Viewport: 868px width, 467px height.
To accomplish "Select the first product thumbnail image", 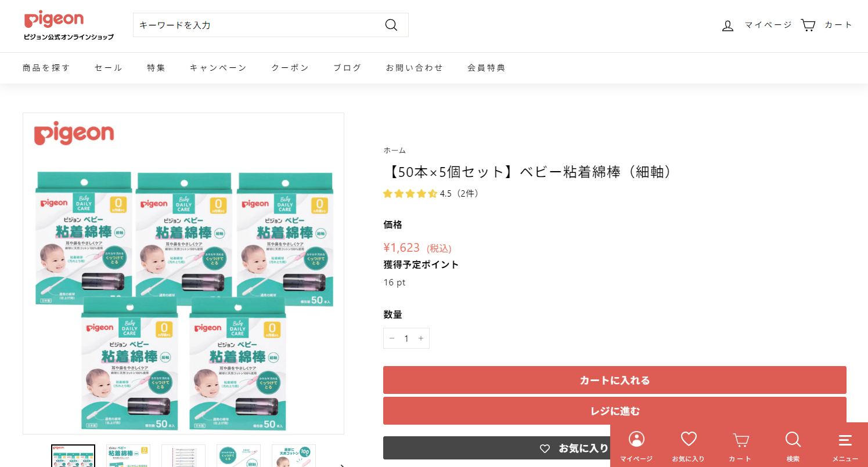I will point(73,457).
